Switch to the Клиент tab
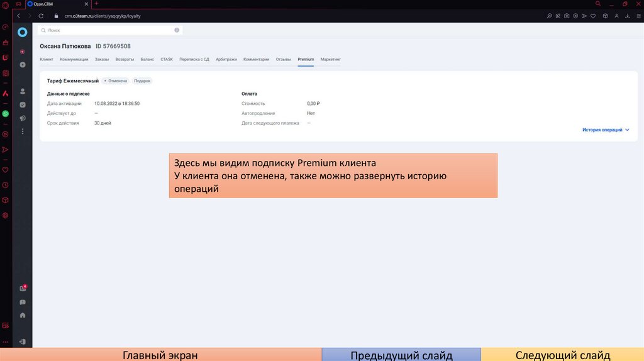 click(47, 60)
